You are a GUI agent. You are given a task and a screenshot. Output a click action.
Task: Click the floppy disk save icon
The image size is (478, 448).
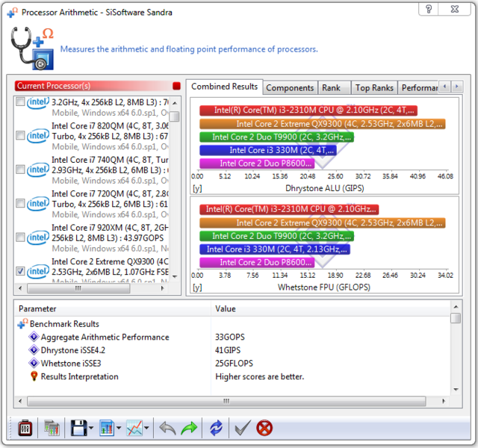78,428
